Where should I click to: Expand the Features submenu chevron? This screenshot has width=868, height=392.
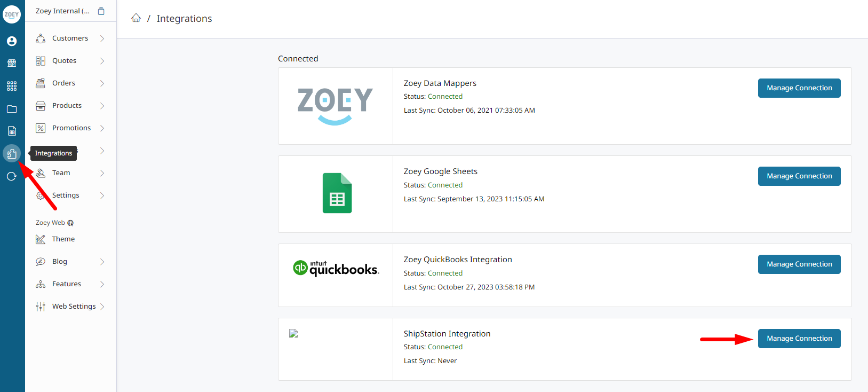coord(102,284)
